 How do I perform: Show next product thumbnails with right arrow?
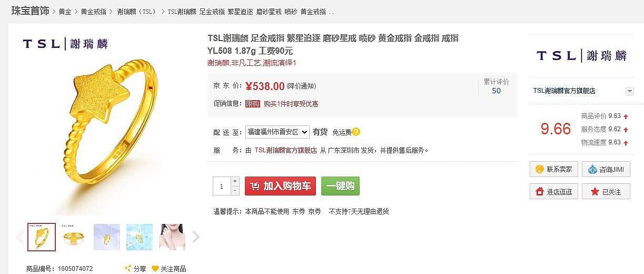tap(196, 237)
